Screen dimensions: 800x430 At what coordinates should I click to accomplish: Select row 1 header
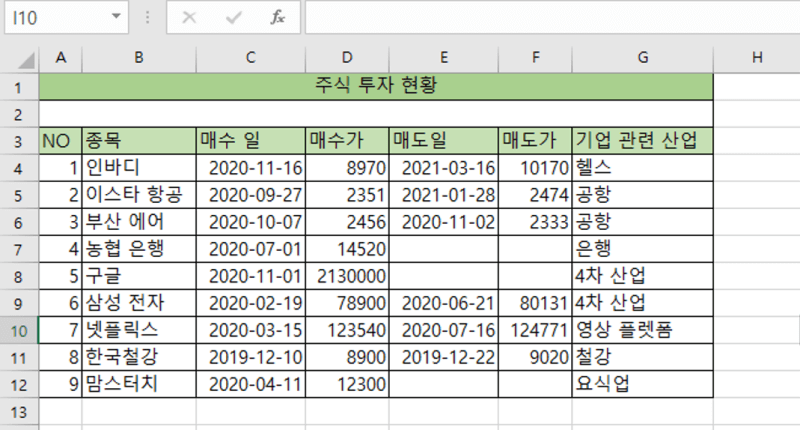pos(19,87)
